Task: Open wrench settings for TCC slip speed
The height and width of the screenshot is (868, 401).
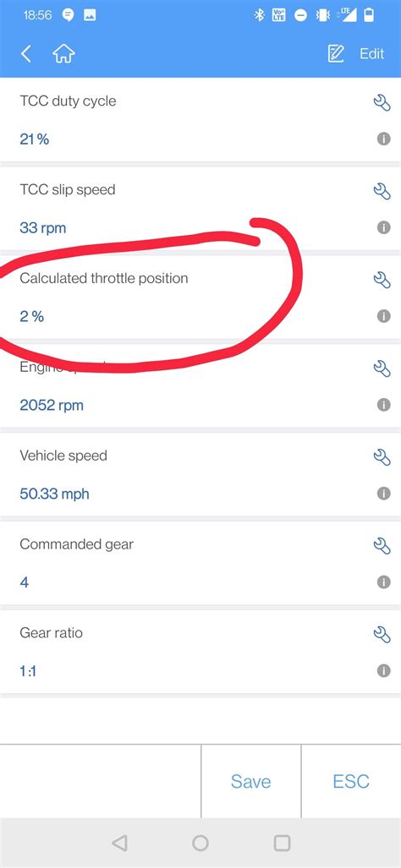Action: 382,192
